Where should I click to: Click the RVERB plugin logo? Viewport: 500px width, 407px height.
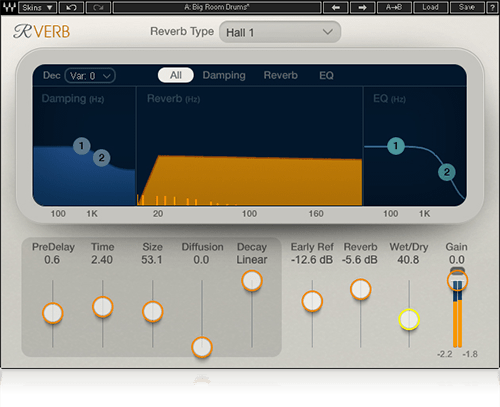pos(42,32)
